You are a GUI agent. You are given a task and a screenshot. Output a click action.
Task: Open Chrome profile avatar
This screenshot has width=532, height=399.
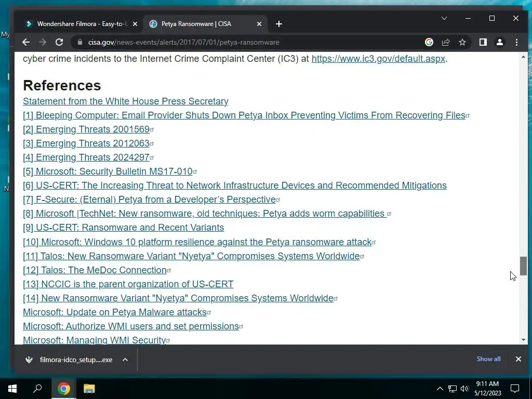499,42
